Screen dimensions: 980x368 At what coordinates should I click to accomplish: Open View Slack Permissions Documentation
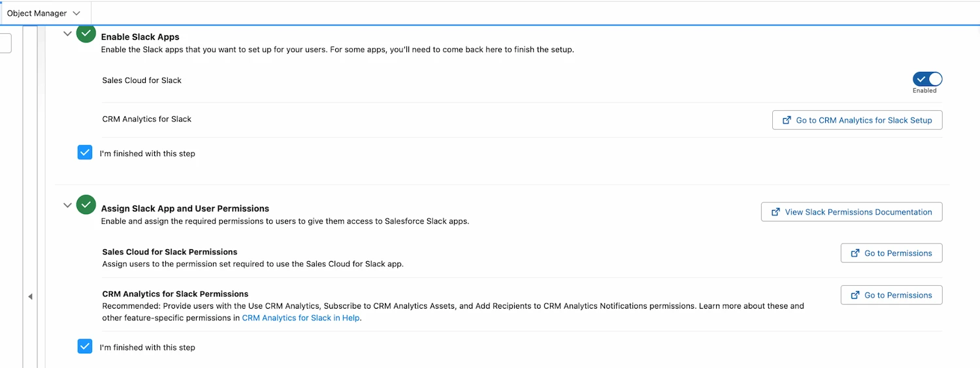[x=852, y=212]
